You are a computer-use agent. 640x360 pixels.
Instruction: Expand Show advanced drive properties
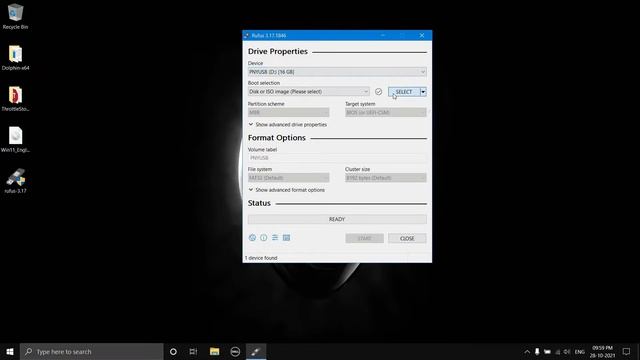(287, 124)
